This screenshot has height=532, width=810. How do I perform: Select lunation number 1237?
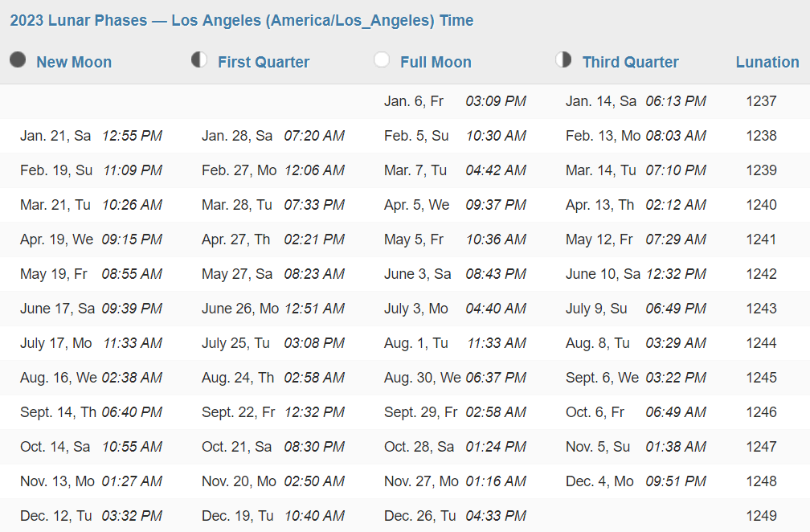[761, 101]
